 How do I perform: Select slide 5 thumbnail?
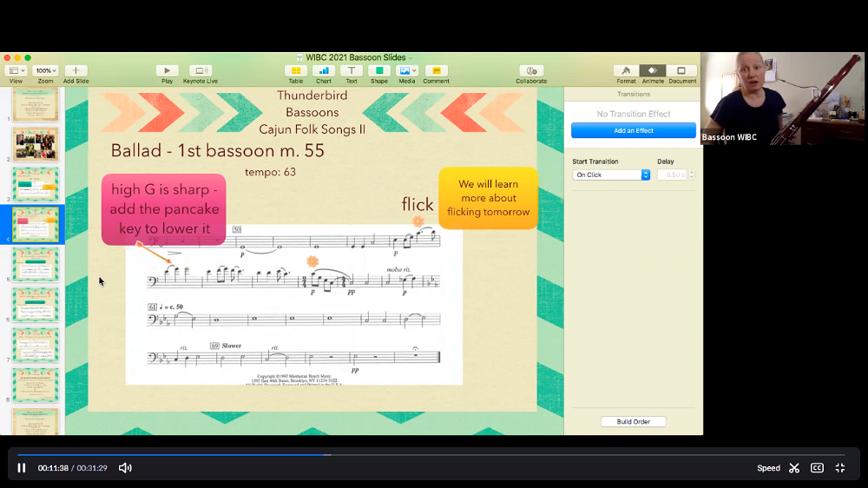[x=36, y=264]
